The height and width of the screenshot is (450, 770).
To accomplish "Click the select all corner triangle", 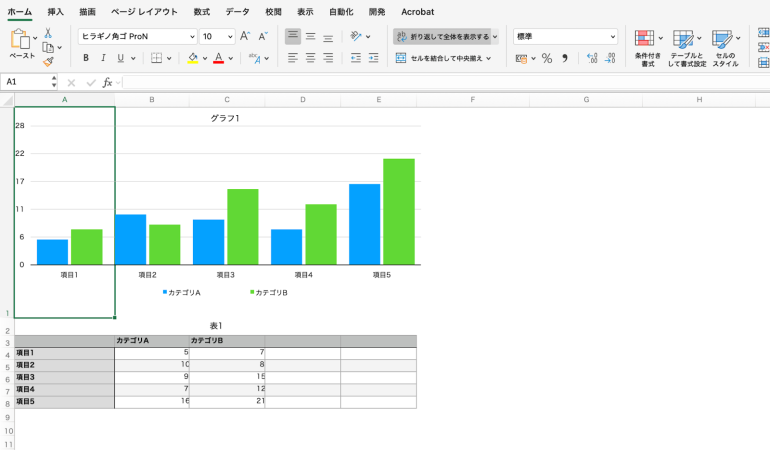I will pyautogui.click(x=7, y=100).
